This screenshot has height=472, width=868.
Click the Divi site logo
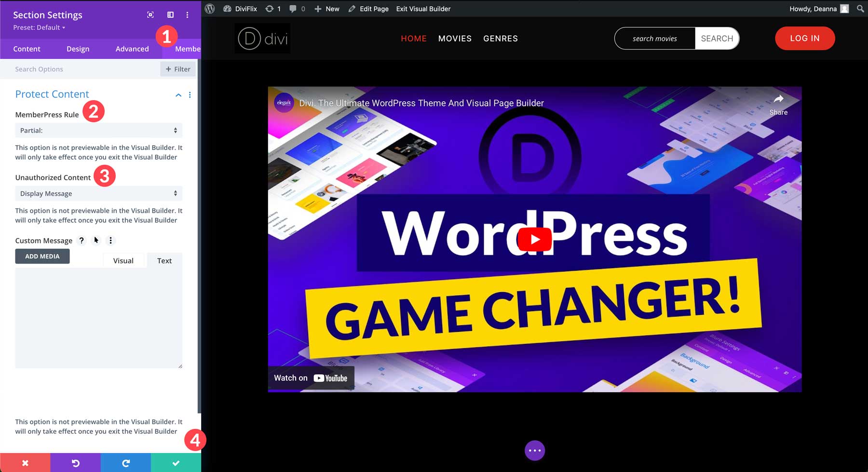[262, 38]
